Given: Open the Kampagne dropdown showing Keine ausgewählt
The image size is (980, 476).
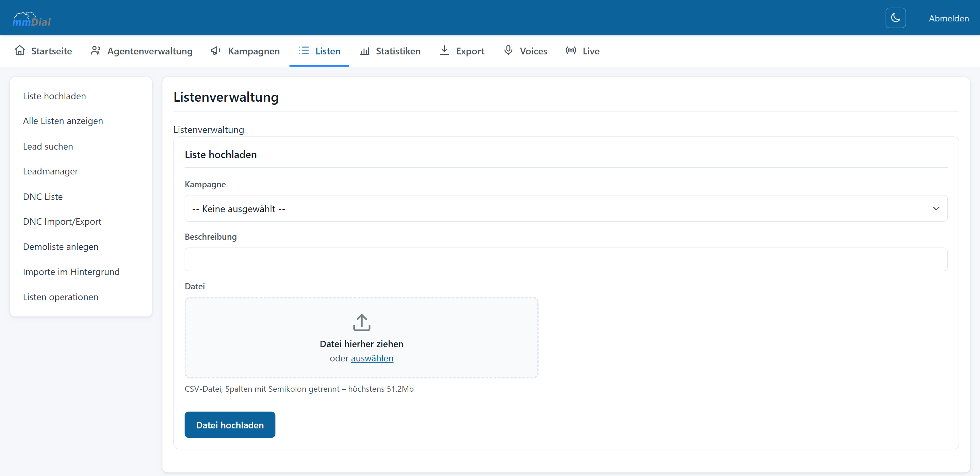Looking at the screenshot, I should [566, 208].
